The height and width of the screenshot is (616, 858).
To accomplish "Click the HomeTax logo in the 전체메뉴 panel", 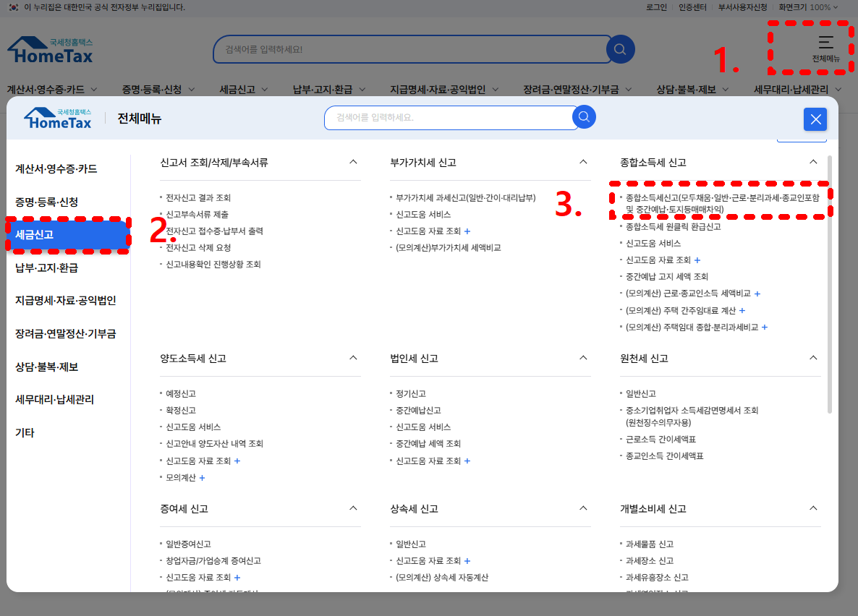I will tap(58, 118).
